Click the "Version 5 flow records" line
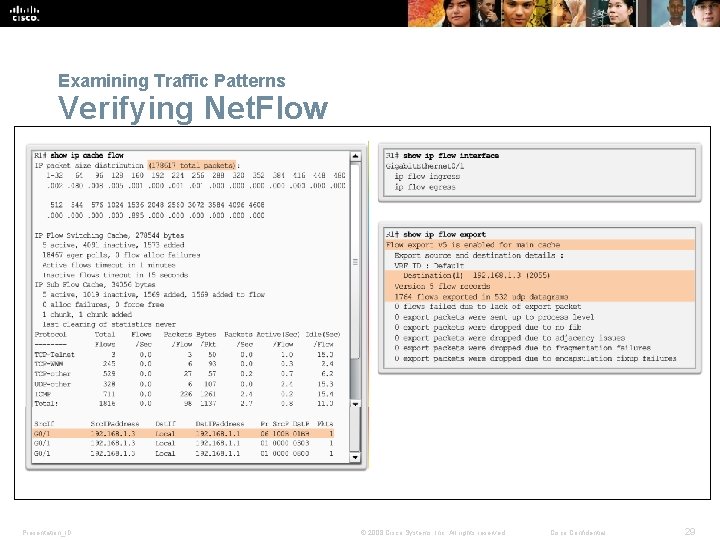 click(x=442, y=286)
